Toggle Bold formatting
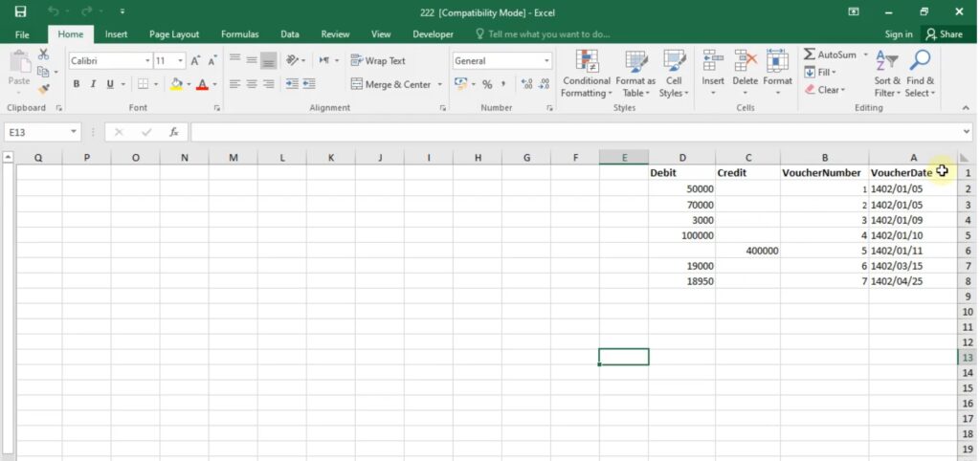This screenshot has width=980, height=461. pyautogui.click(x=77, y=84)
